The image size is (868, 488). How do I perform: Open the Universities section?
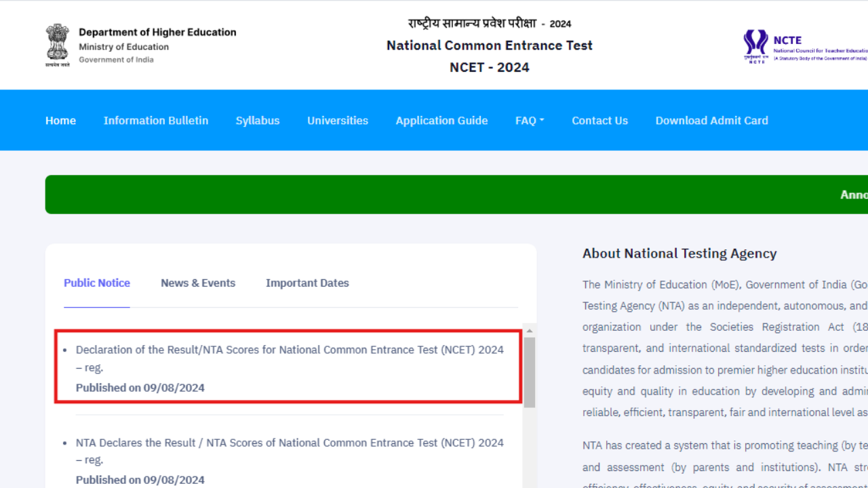tap(338, 120)
